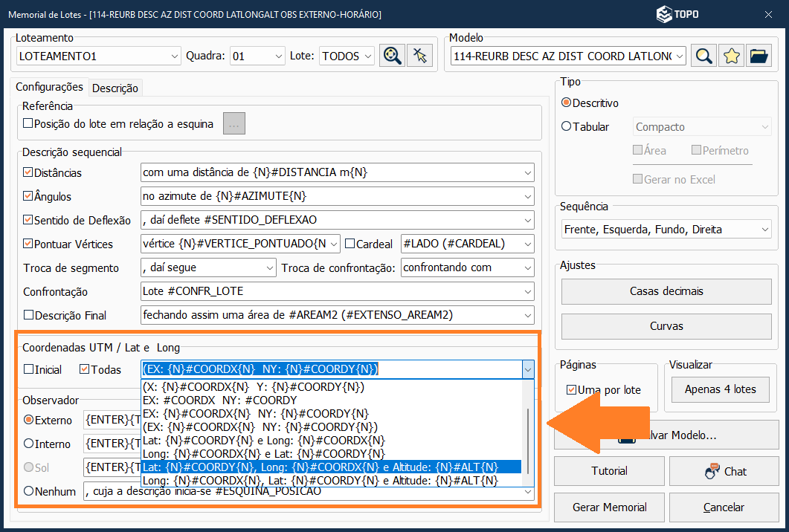Click the zoom-to-lot magnifier icon
This screenshot has width=789, height=532.
[391, 56]
